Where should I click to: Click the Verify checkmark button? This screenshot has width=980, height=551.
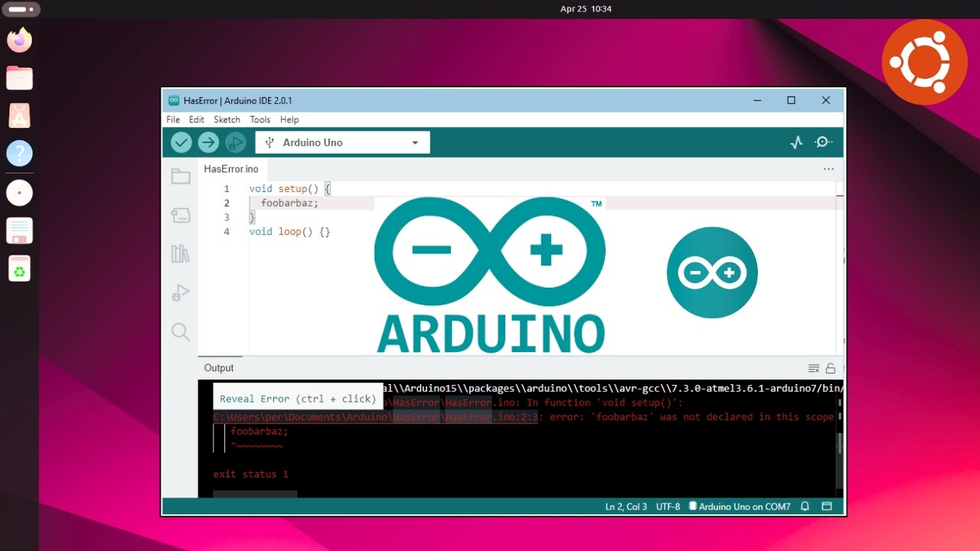(x=181, y=142)
